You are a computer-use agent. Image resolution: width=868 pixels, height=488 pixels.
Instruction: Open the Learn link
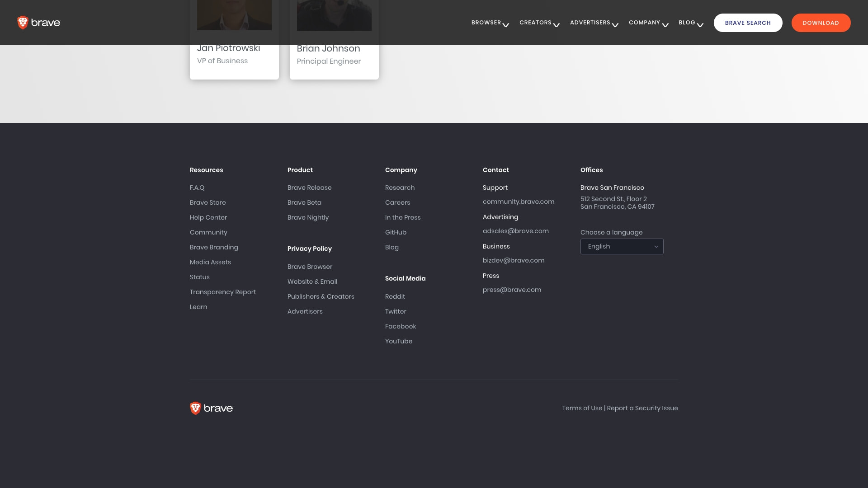click(198, 307)
